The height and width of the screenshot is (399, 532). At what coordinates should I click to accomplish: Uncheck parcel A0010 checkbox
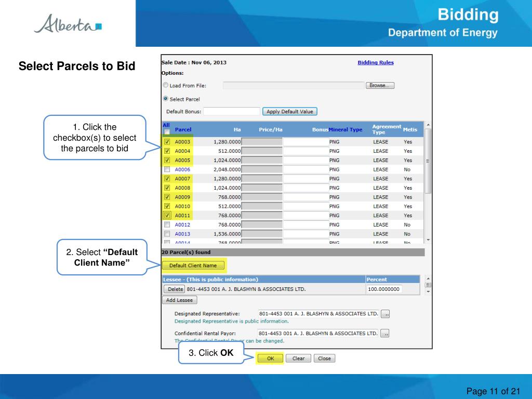point(167,206)
